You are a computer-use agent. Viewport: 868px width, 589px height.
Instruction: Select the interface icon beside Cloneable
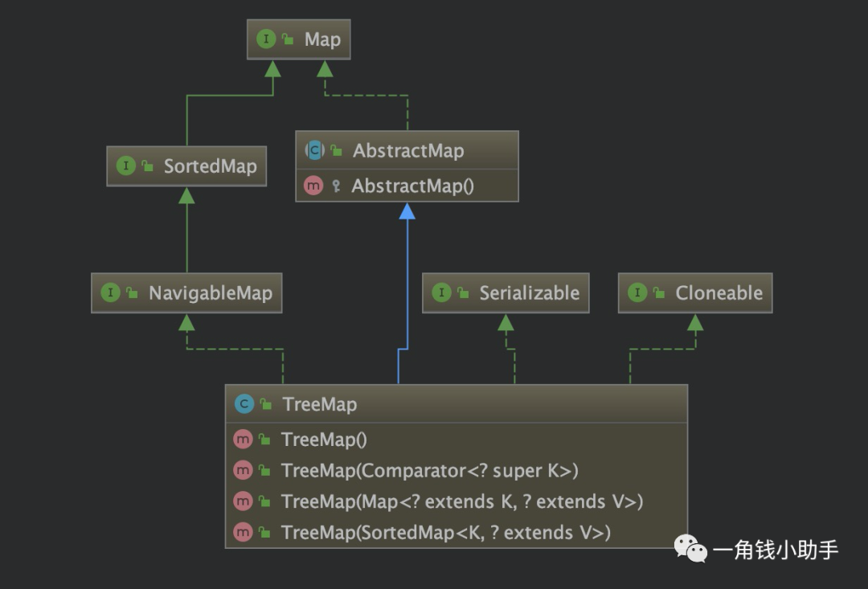(637, 292)
